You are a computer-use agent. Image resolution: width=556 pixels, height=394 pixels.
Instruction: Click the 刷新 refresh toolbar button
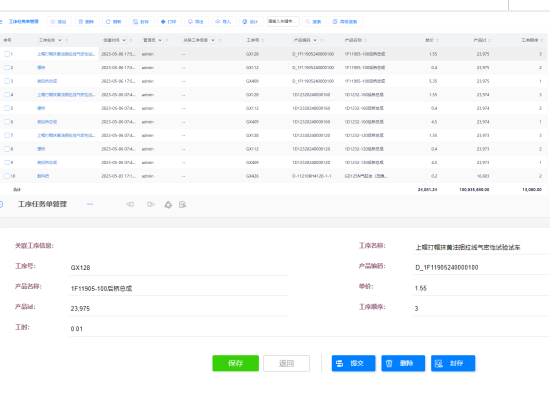click(114, 22)
